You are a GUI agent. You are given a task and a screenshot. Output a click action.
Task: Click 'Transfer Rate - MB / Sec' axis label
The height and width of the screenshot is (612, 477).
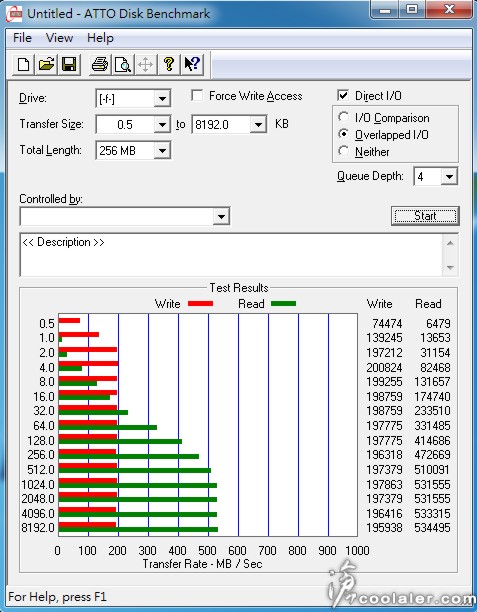click(202, 564)
